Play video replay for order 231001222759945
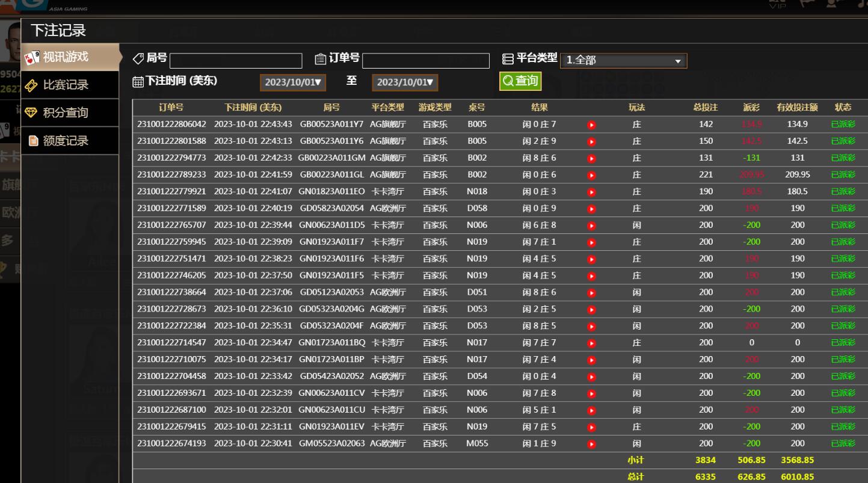The height and width of the screenshot is (483, 868). [591, 243]
